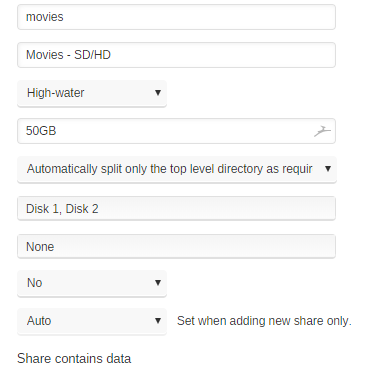The image size is (374, 382).
Task: Click the 'SD/HD' text in the comment field
Action: click(92, 55)
